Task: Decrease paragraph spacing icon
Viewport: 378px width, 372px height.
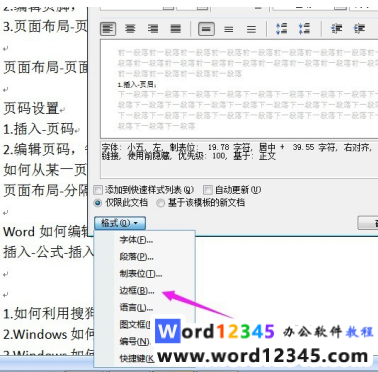Action: (304, 29)
